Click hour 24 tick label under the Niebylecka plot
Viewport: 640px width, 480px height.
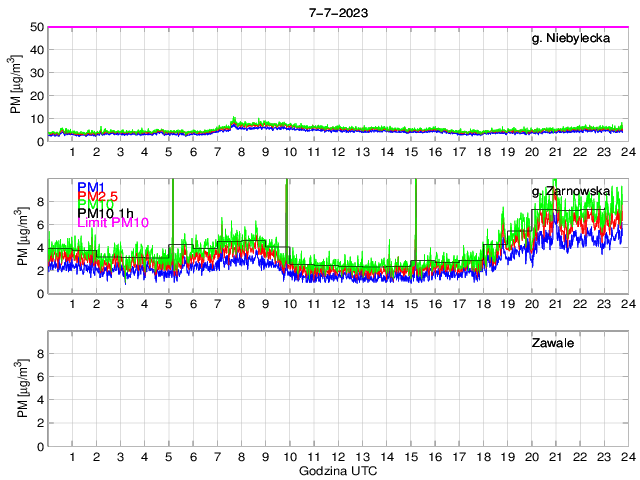coord(627,152)
